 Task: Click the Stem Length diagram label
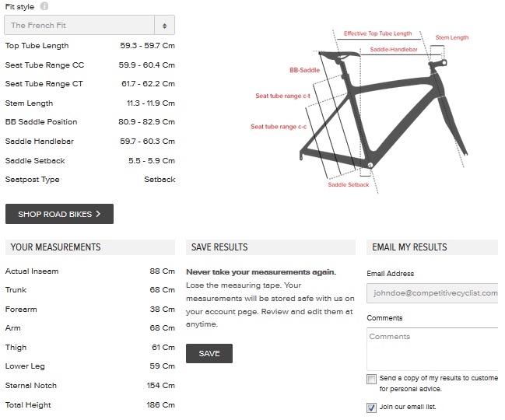point(451,37)
